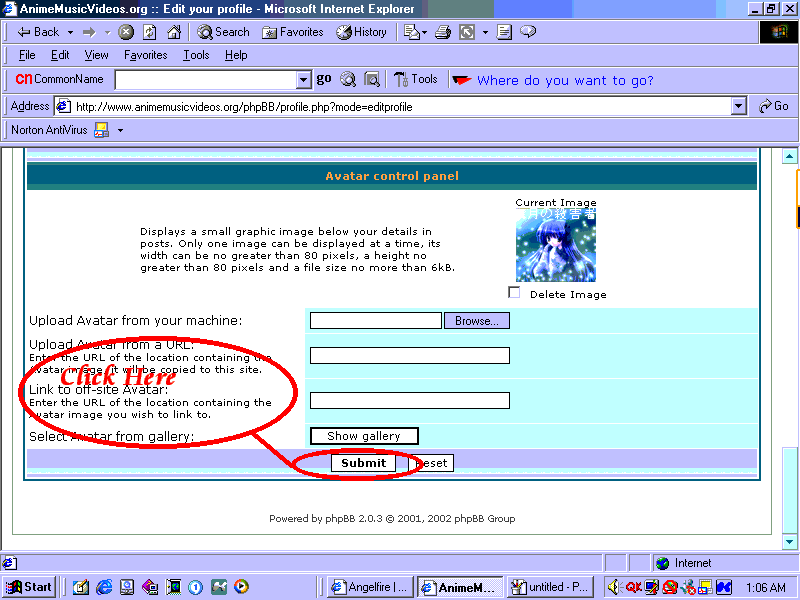Open the Search pane
Viewport: 800px width, 600px height.
[223, 32]
